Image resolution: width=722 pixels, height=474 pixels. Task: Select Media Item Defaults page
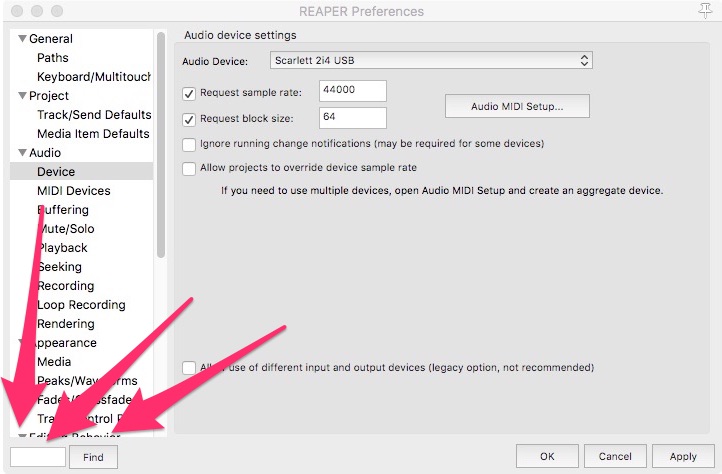tap(93, 134)
